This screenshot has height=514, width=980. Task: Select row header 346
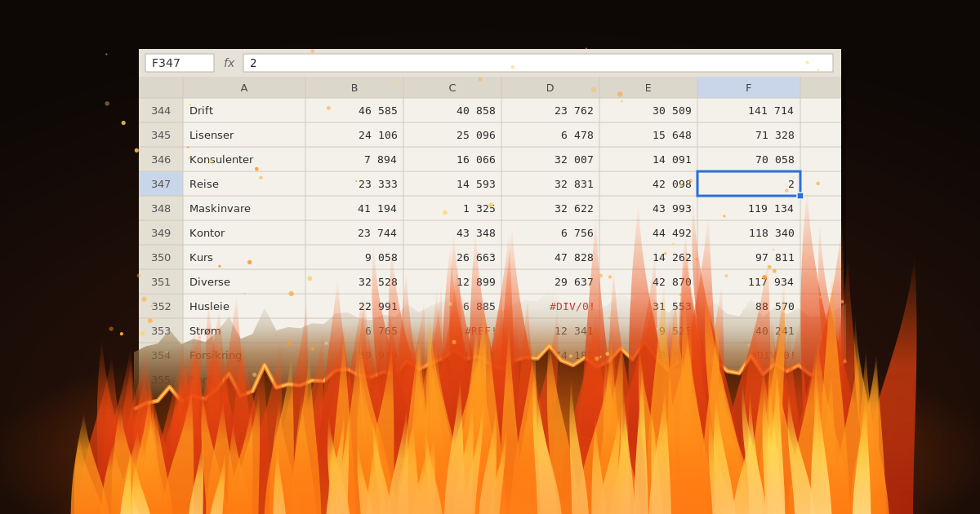[x=161, y=160]
